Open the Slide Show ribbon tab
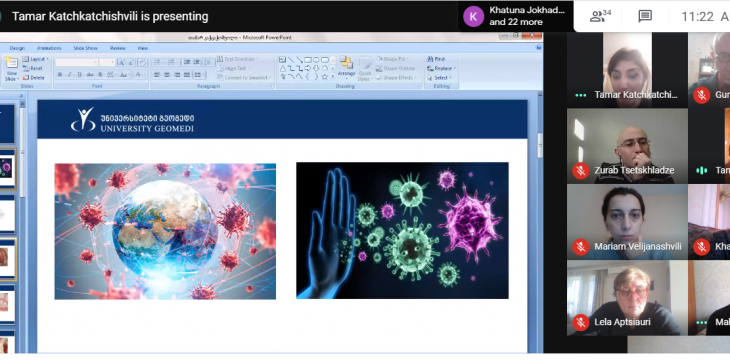The height and width of the screenshot is (360, 730). click(85, 48)
